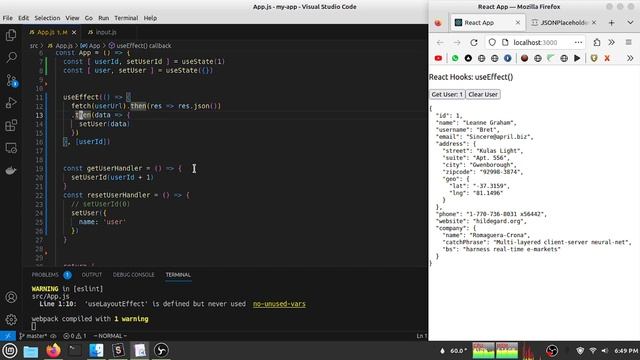This screenshot has height=360, width=640.
Task: Go back in Firefox
Action: point(440,42)
